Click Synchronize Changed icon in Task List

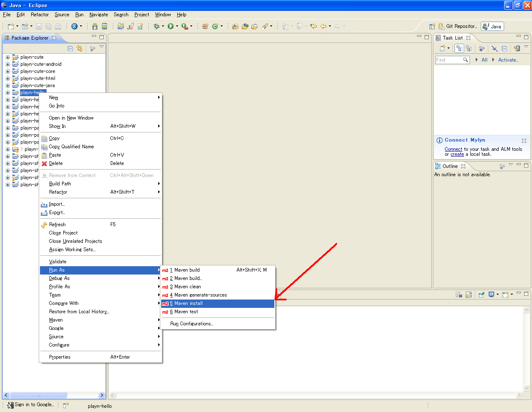click(517, 48)
